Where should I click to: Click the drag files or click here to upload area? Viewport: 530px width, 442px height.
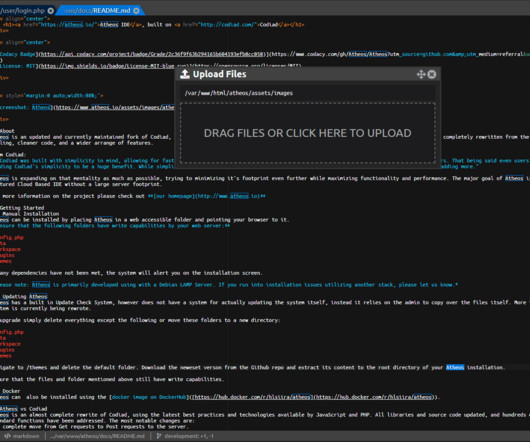tap(308, 133)
